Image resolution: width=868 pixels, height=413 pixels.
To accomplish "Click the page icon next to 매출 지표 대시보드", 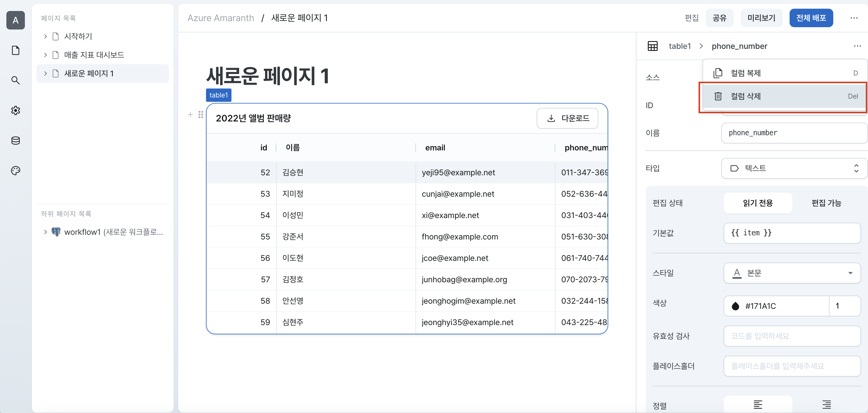I will pos(56,55).
